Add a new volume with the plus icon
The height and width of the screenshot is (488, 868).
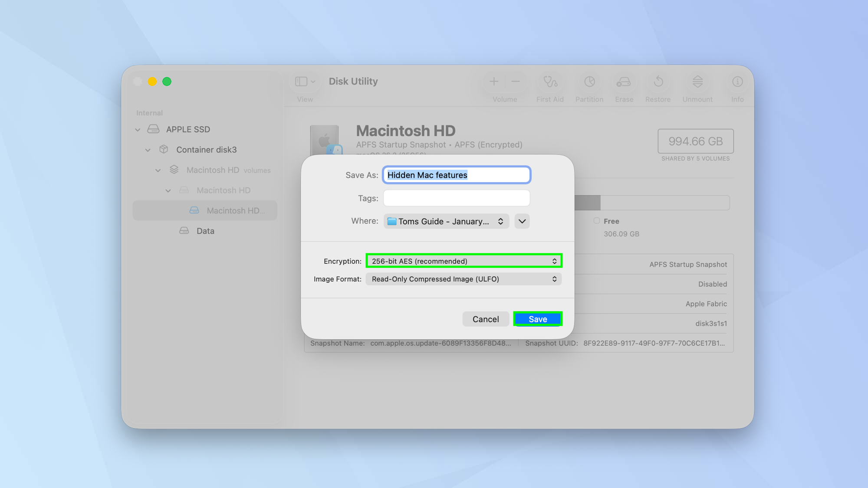494,81
